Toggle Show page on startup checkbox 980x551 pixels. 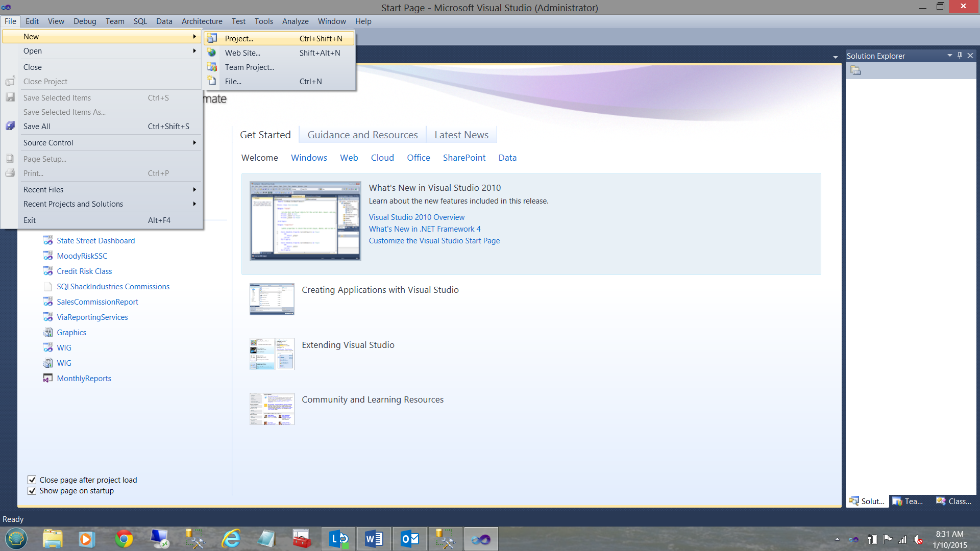coord(32,491)
